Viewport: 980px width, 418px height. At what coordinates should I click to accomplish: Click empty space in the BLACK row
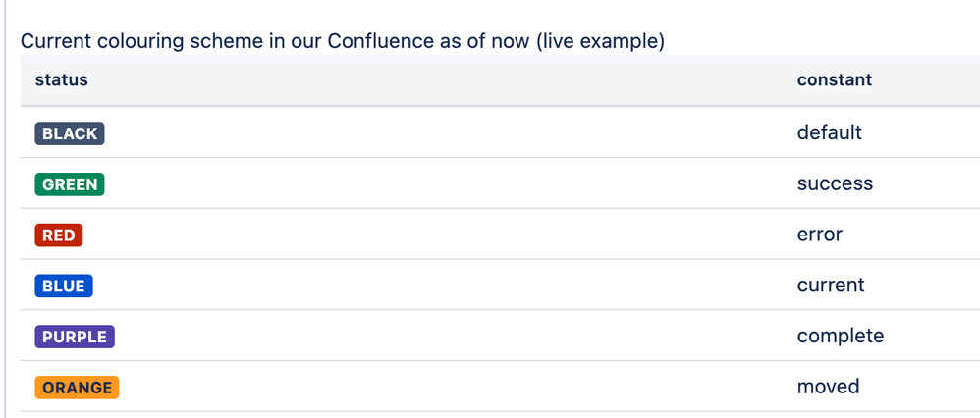438,132
